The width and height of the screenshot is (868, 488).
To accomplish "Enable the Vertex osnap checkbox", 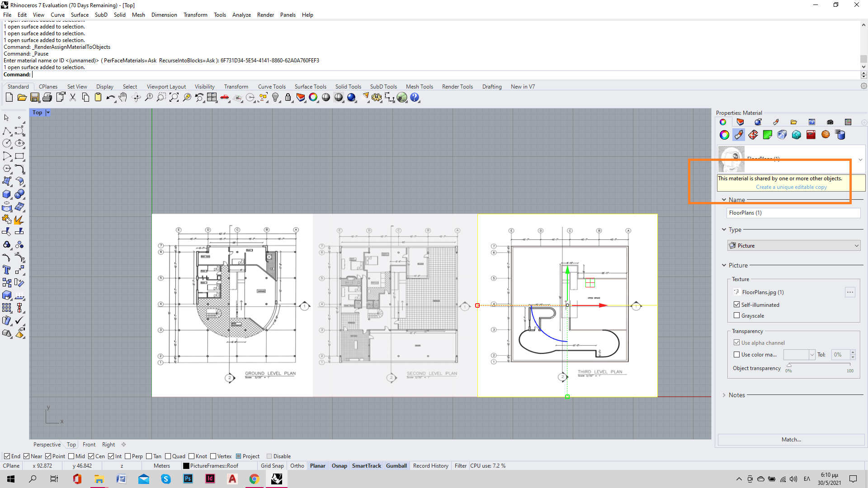I will tap(213, 456).
